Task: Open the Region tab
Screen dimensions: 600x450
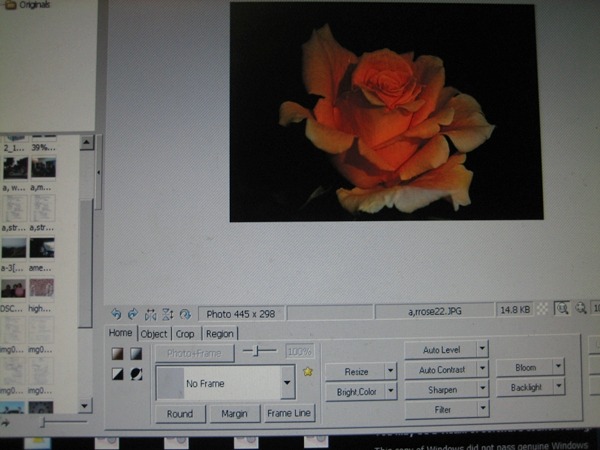Action: point(220,334)
